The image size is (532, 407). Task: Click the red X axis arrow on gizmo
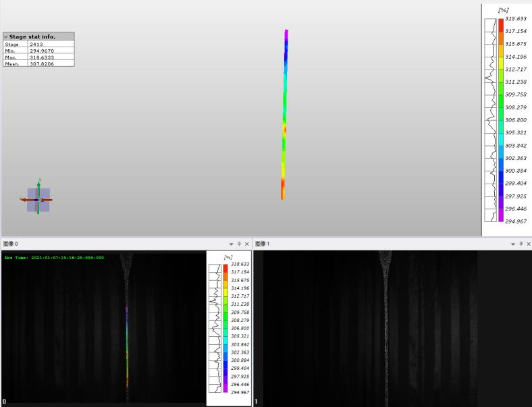[24, 200]
